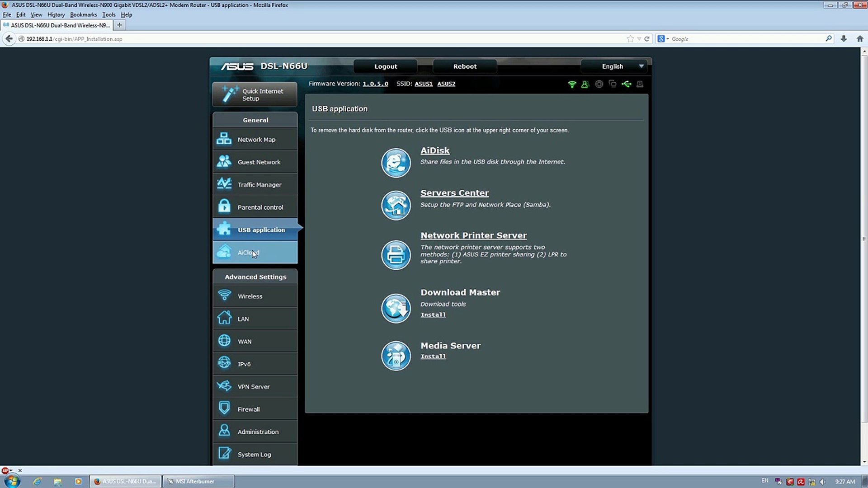The width and height of the screenshot is (868, 488).
Task: Open IPv6 advanced settings
Action: (x=255, y=364)
